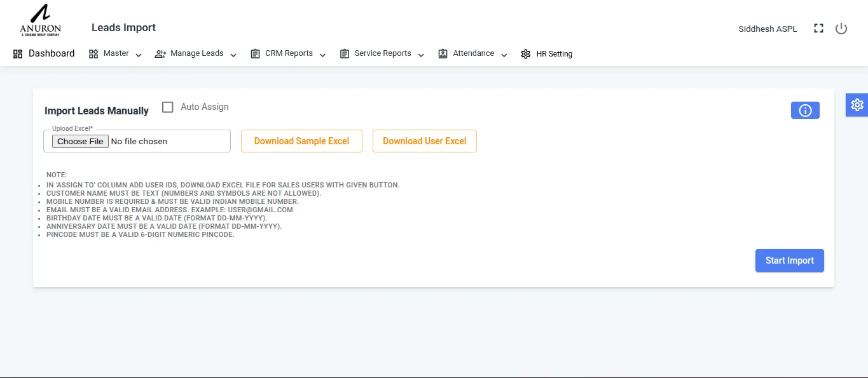The image size is (868, 378).
Task: Open the settings gear side panel
Action: (x=857, y=105)
